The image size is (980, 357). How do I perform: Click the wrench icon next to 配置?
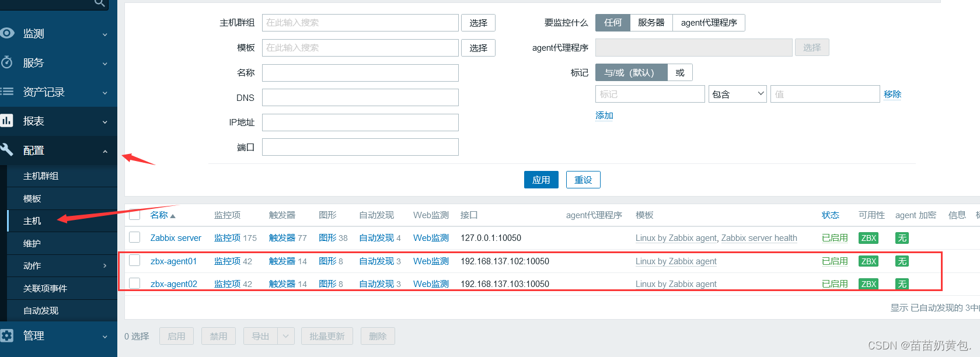pos(7,150)
